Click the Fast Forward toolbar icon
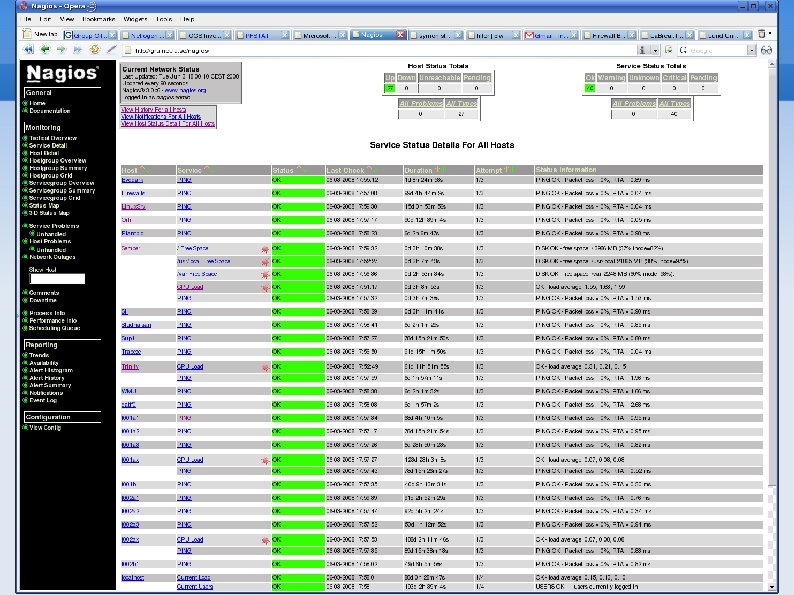The width and height of the screenshot is (794, 595). (77, 50)
